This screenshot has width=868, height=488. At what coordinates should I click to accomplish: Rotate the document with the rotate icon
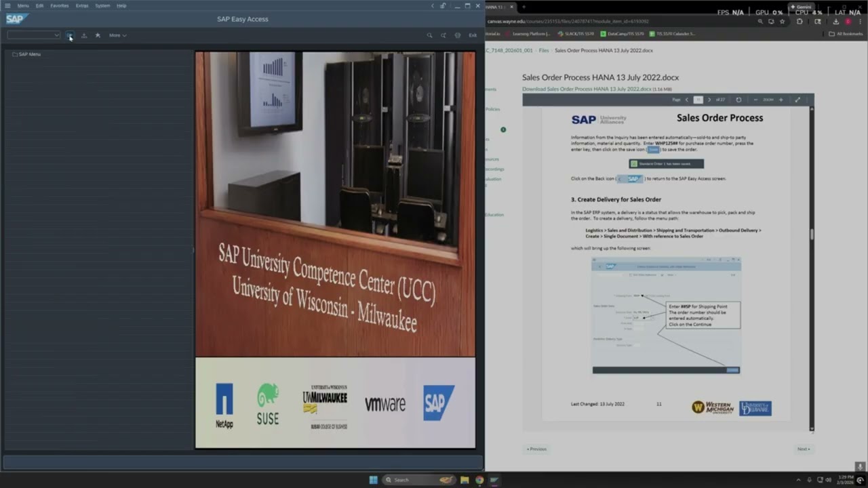coord(738,100)
